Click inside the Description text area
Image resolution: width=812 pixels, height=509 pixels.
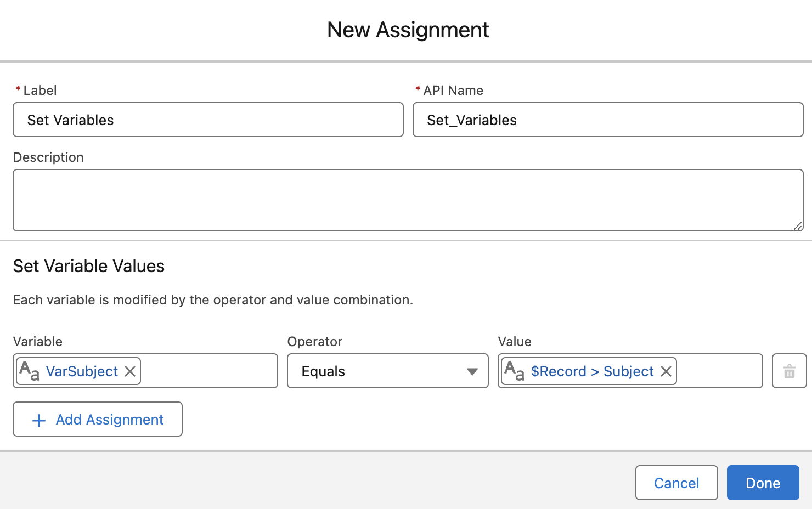tap(408, 200)
